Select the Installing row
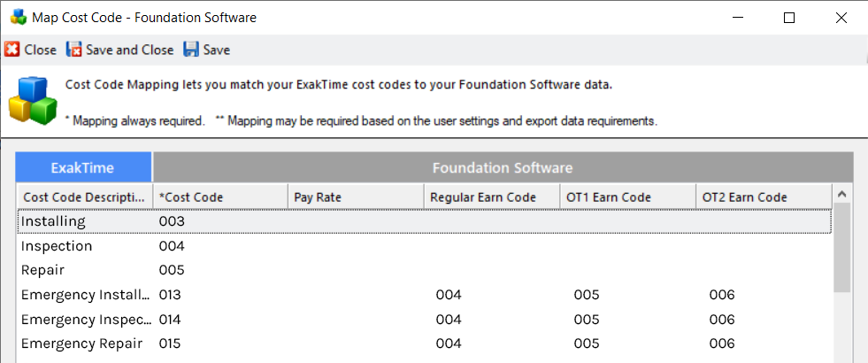868x363 pixels. [425, 221]
